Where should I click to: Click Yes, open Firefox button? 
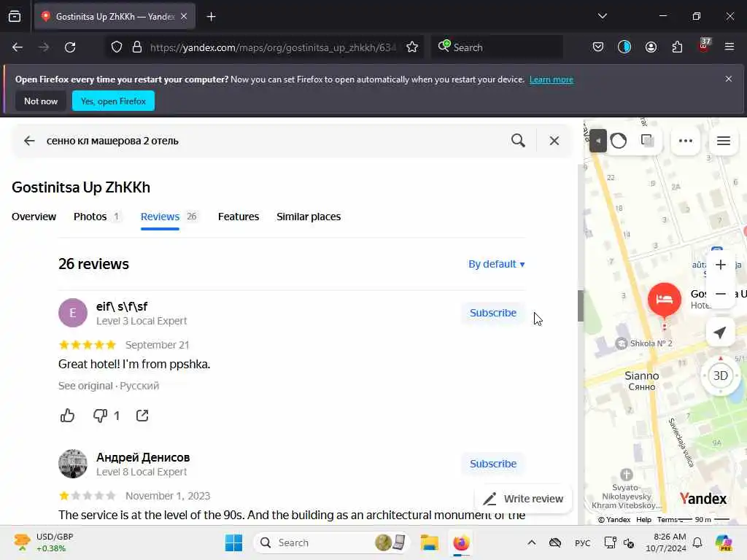coord(113,101)
